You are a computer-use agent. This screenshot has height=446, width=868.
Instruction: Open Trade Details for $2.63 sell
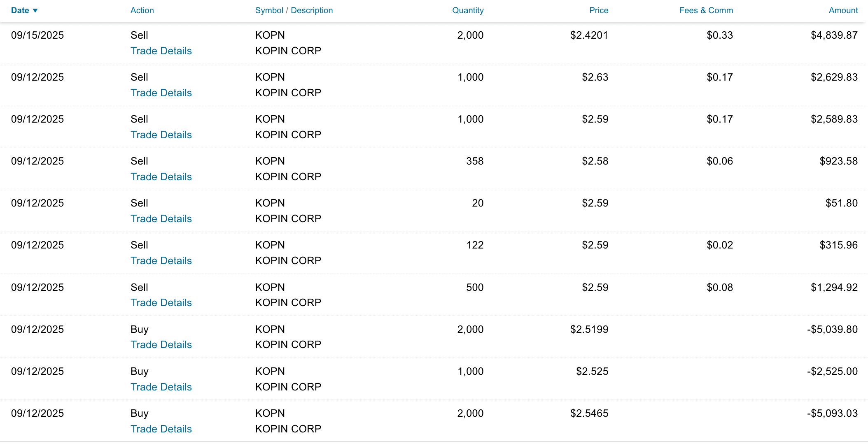[161, 93]
